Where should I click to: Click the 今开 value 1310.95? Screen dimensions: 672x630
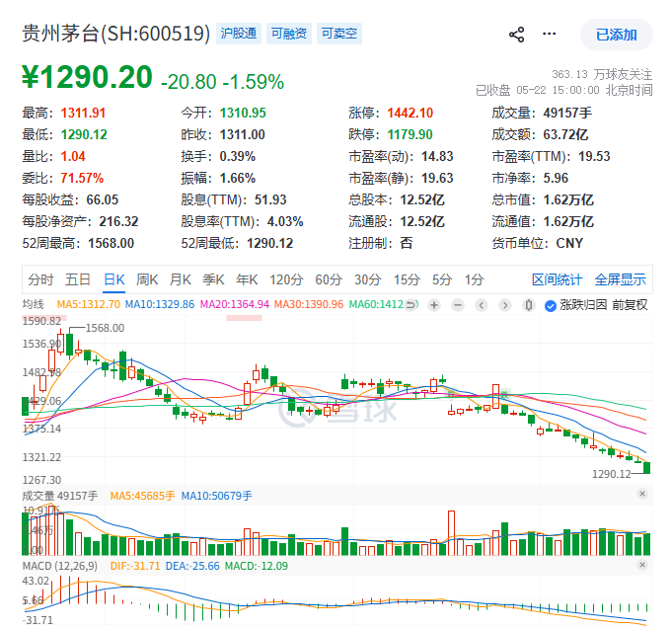tap(243, 113)
